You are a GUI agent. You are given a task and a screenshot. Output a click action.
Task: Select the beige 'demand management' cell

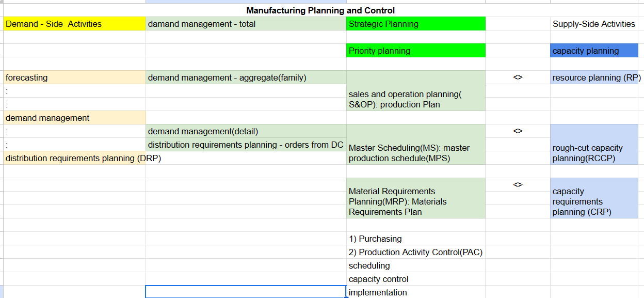(x=74, y=118)
